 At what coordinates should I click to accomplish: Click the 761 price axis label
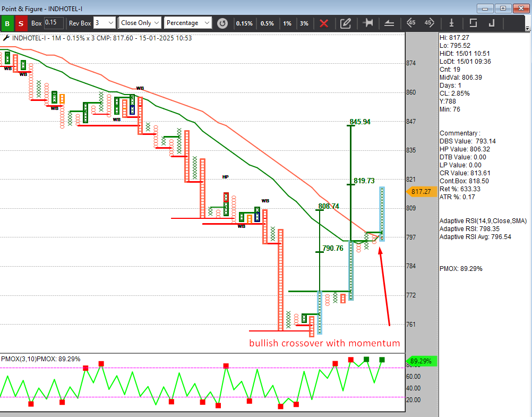[x=411, y=325]
